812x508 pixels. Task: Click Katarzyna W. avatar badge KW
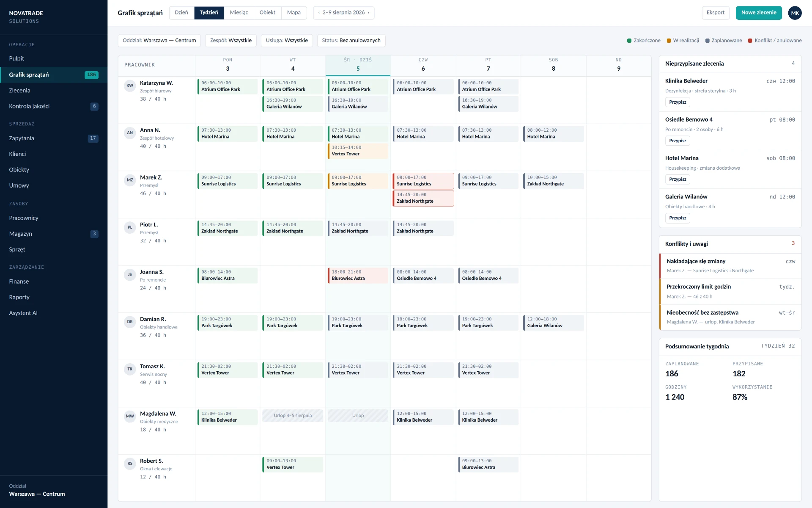click(x=130, y=86)
